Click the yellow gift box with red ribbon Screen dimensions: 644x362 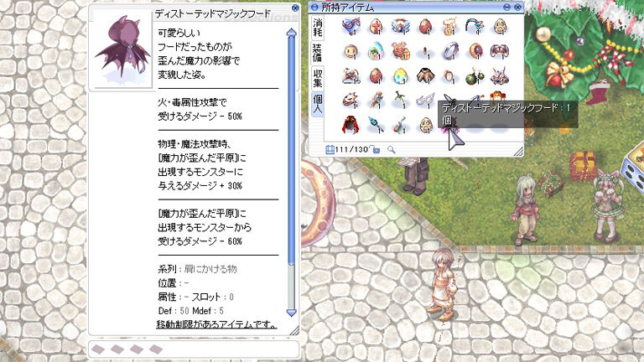pos(583,166)
